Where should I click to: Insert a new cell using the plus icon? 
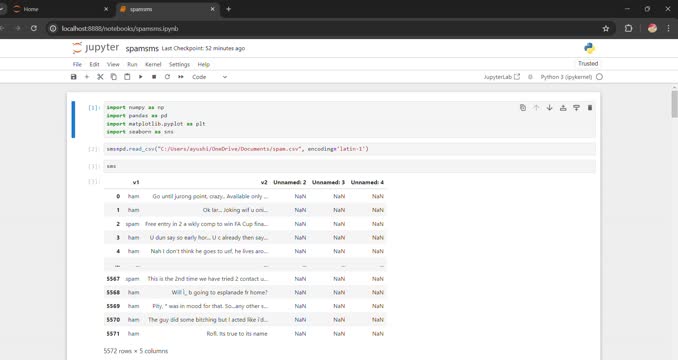coord(86,77)
